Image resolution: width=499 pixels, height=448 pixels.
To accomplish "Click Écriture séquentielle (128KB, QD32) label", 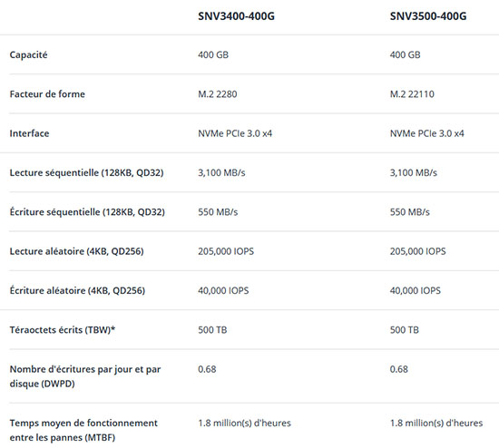I will (x=87, y=212).
